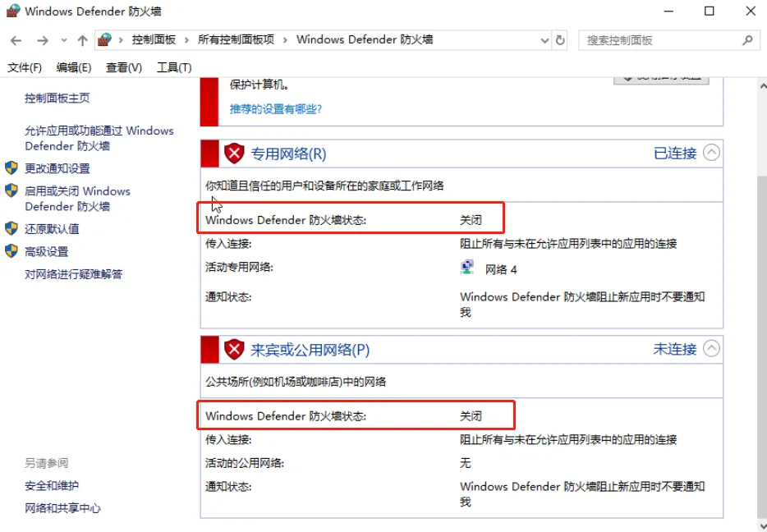Open 允许应用或功能通过 Windows Defender 防火墙
767x532 pixels.
point(99,139)
